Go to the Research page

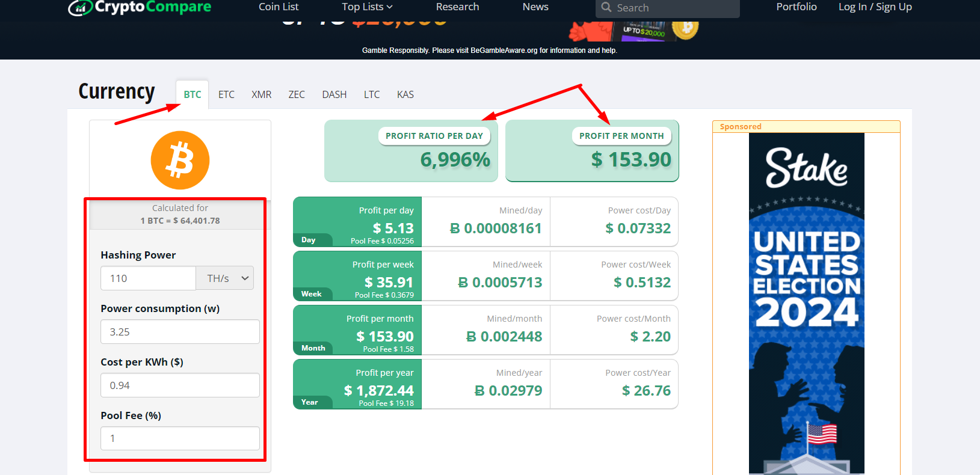(x=457, y=7)
